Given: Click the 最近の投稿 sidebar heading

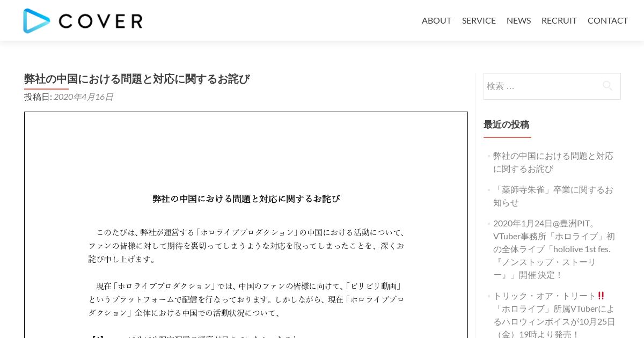Looking at the screenshot, I should click(x=506, y=124).
